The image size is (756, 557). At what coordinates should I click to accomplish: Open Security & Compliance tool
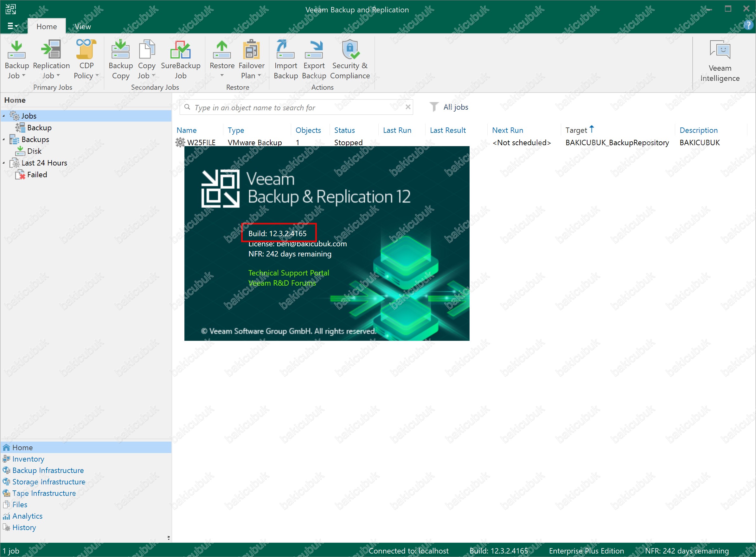click(350, 49)
